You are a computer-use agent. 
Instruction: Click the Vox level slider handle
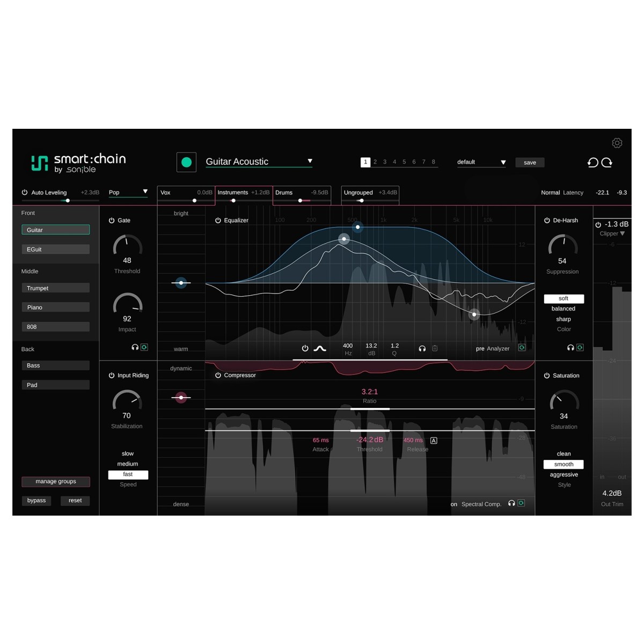pos(194,201)
